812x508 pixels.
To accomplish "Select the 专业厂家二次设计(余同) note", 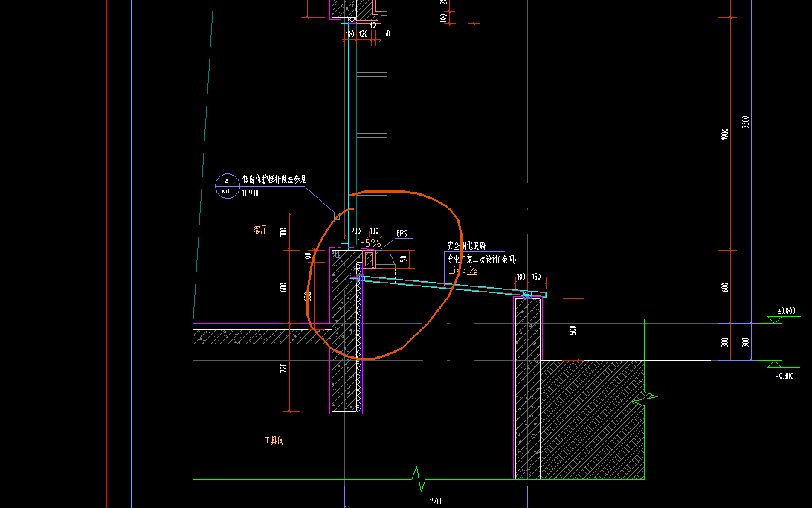I will (x=481, y=259).
